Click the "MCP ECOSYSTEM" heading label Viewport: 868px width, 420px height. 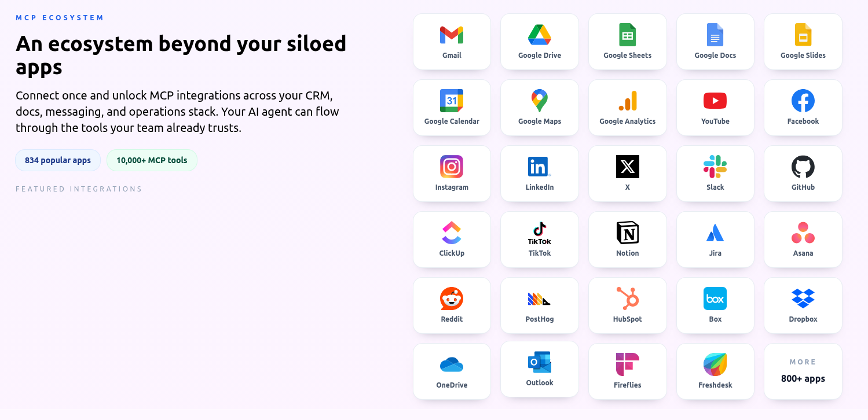(60, 18)
